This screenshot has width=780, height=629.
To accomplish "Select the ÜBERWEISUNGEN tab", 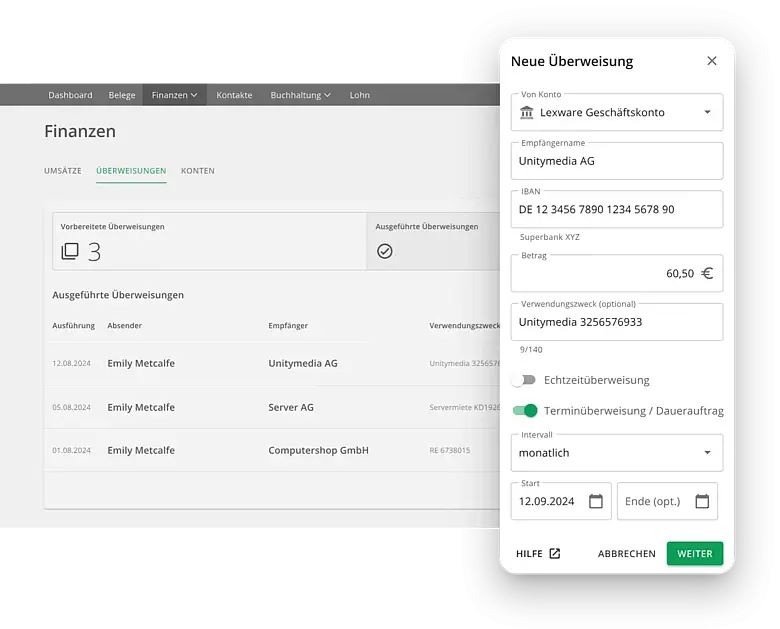I will tap(131, 171).
